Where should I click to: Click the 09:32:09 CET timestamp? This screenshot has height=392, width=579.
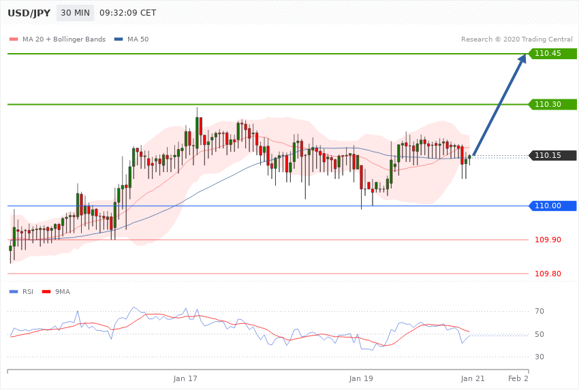pyautogui.click(x=128, y=13)
